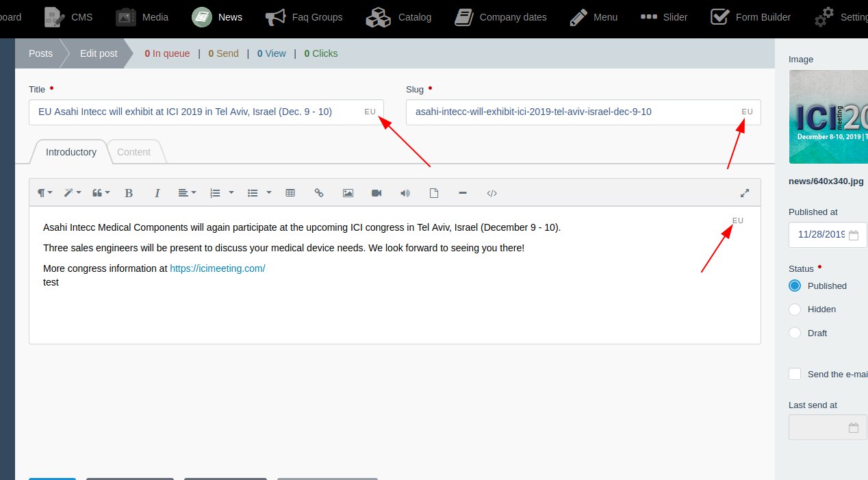Open the News menu

click(x=217, y=17)
